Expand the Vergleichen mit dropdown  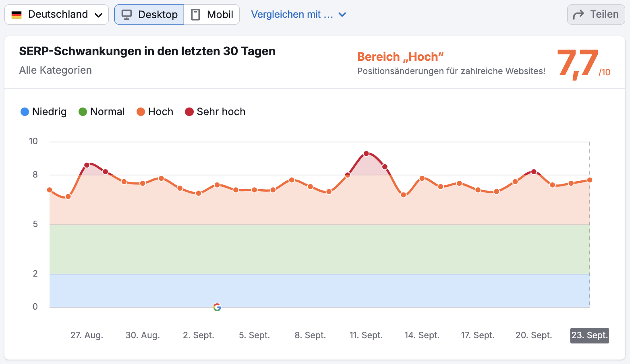tap(298, 14)
